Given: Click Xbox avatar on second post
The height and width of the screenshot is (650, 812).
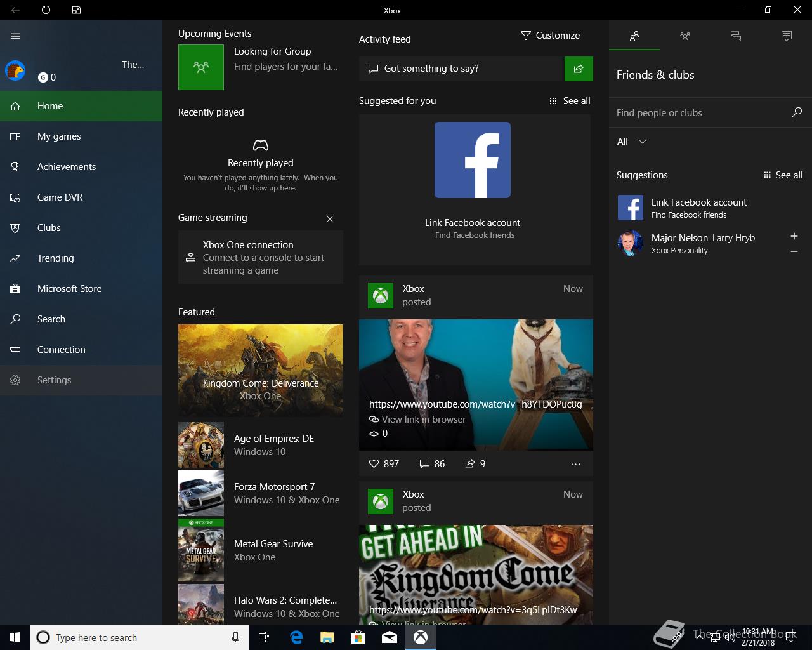Looking at the screenshot, I should tap(381, 501).
